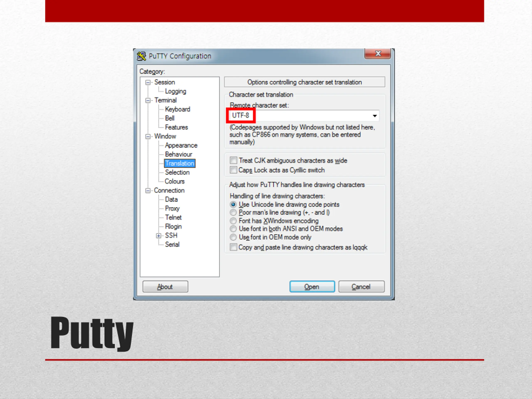The image size is (532, 399).
Task: Select Appearance category
Action: [181, 145]
